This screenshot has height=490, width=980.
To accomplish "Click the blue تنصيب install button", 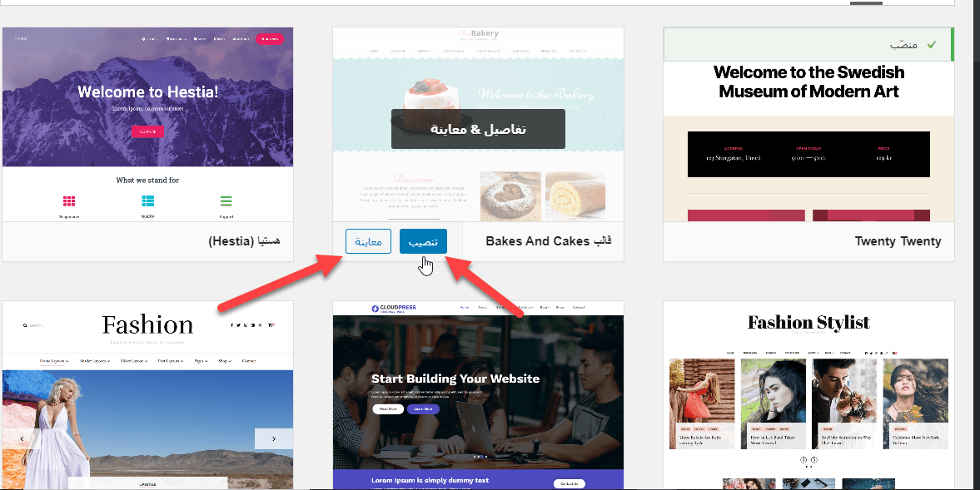I will coord(423,241).
